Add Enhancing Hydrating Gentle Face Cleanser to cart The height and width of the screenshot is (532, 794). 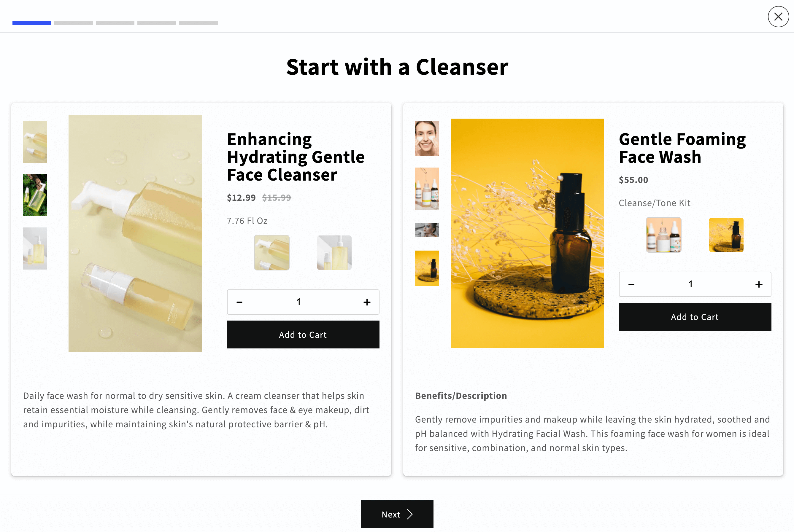(303, 335)
